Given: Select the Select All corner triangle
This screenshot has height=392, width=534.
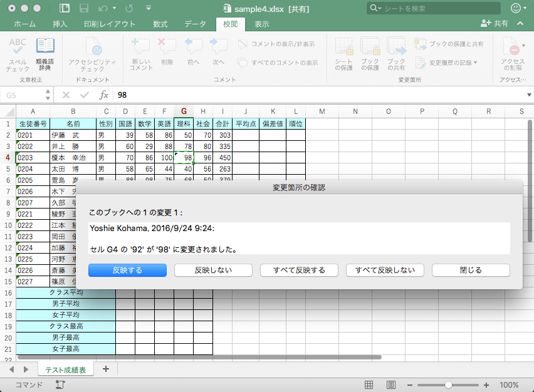Looking at the screenshot, I should pos(9,111).
